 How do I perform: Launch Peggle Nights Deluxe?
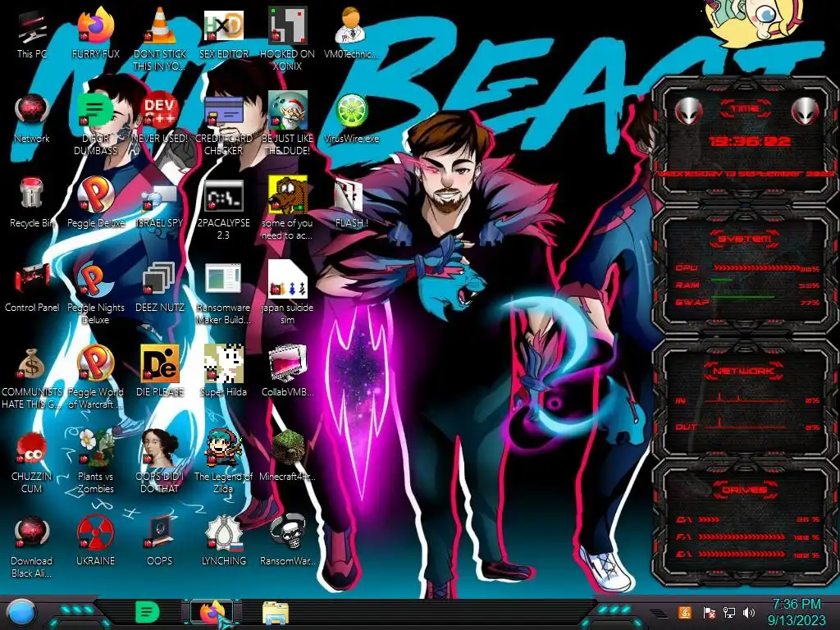pyautogui.click(x=95, y=279)
